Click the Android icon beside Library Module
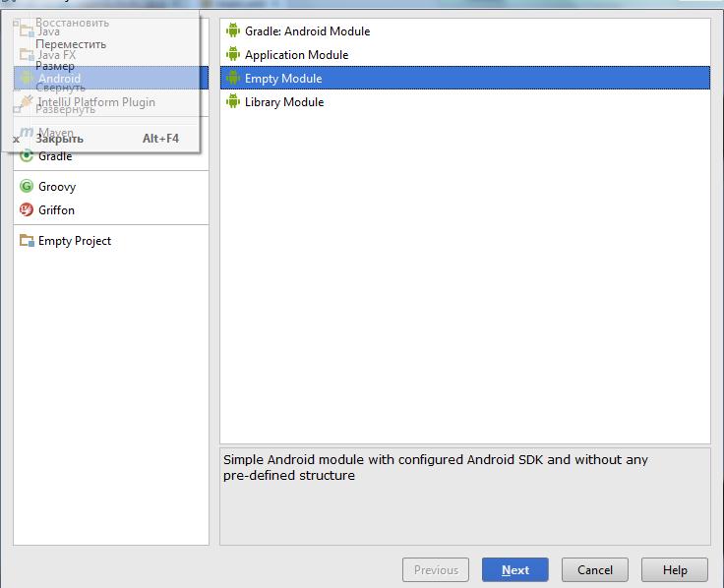 pos(233,101)
